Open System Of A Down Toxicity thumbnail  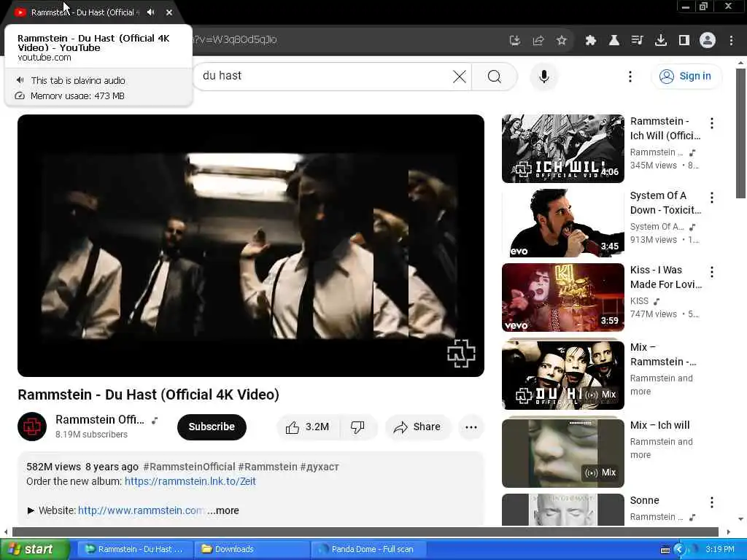(562, 223)
